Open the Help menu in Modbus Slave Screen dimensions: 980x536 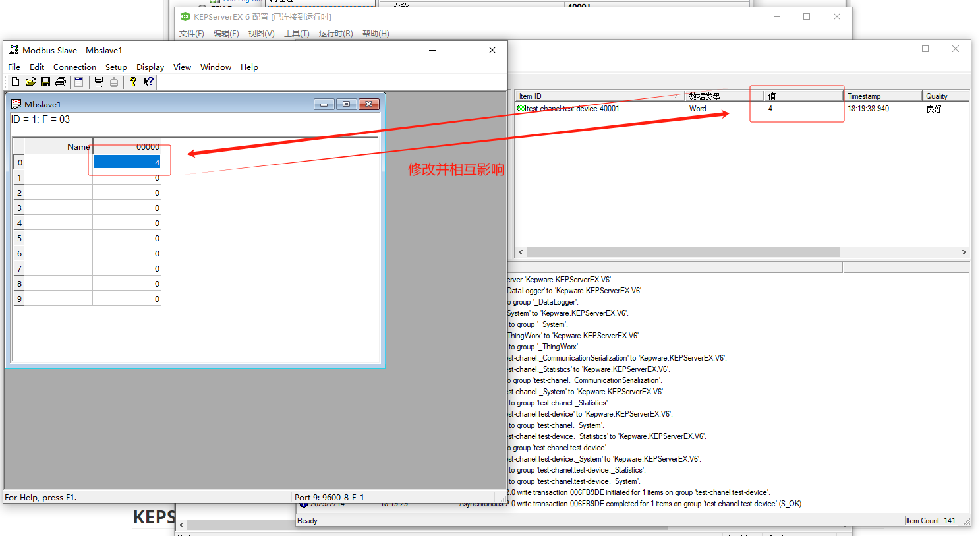click(x=249, y=67)
